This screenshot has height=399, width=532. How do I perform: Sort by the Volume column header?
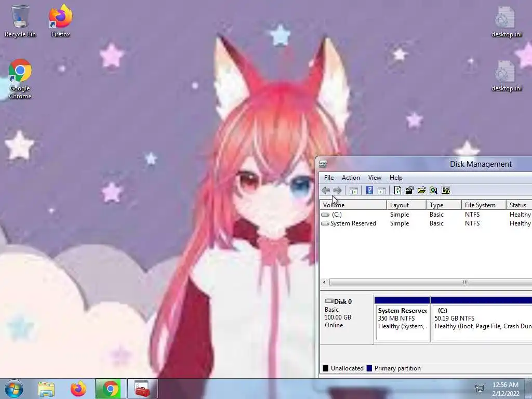(x=353, y=205)
